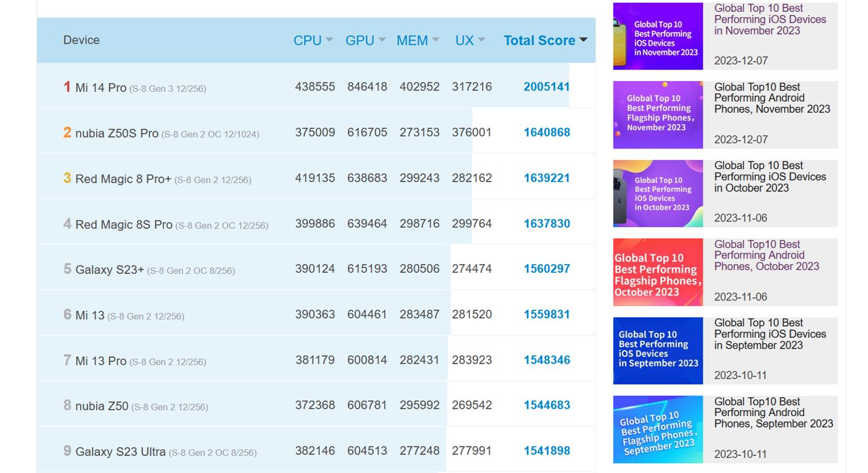Read Global Top10 Android November 2023 article

pos(772,98)
